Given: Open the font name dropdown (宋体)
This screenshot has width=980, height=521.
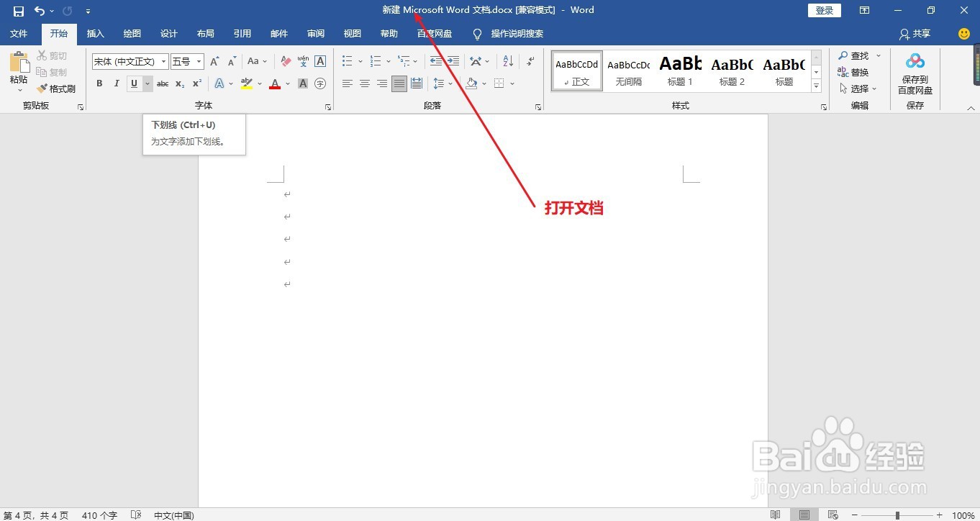Looking at the screenshot, I should (x=164, y=62).
